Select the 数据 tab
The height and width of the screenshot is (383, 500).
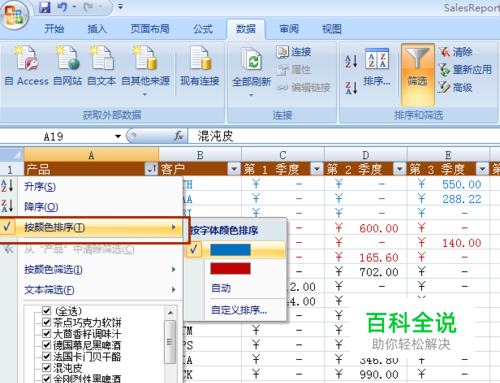pyautogui.click(x=246, y=29)
